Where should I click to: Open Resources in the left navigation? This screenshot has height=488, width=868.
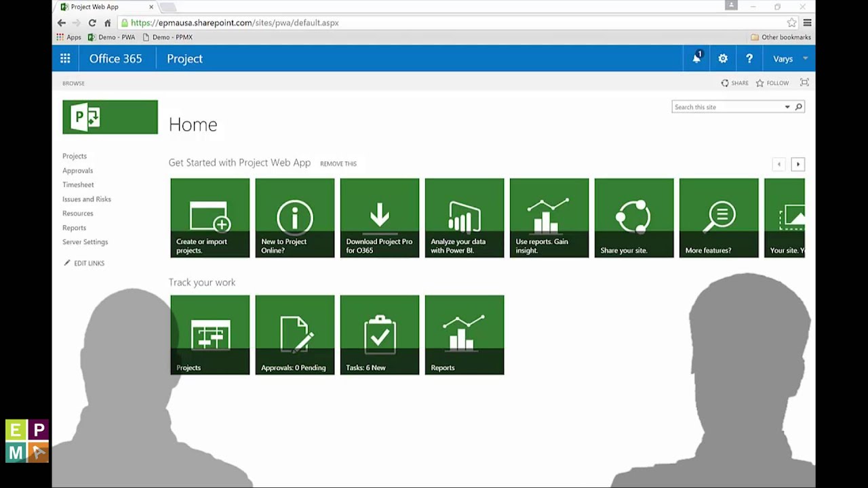[x=78, y=213]
